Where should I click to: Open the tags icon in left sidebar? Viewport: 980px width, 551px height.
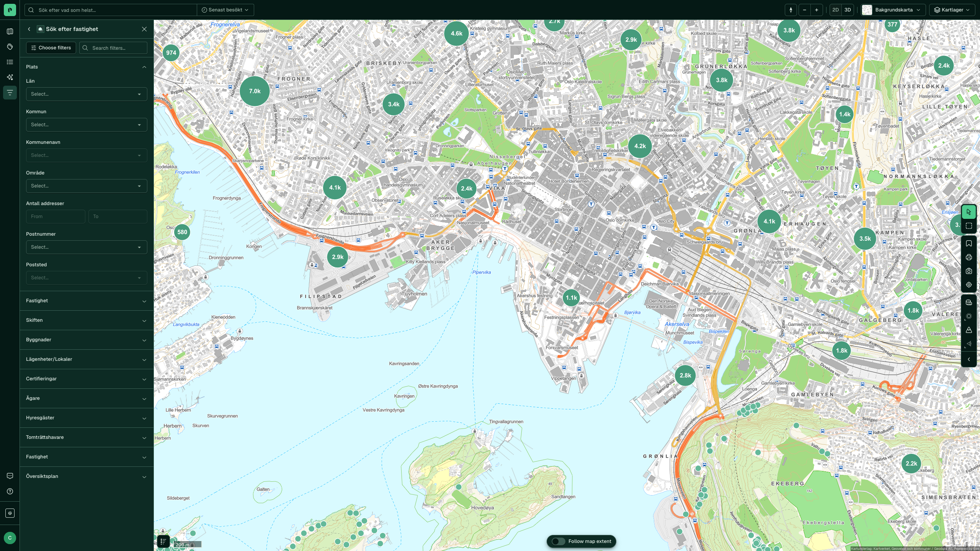click(x=10, y=47)
